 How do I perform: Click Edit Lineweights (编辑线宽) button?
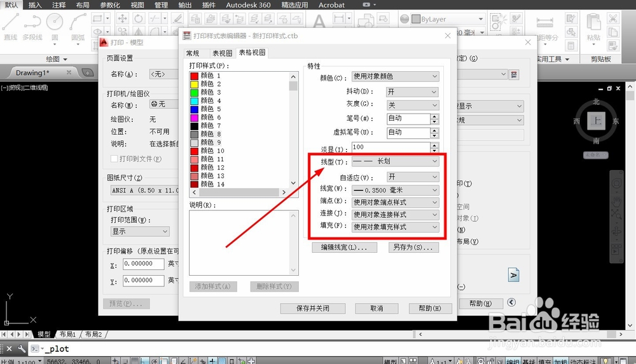click(x=344, y=247)
